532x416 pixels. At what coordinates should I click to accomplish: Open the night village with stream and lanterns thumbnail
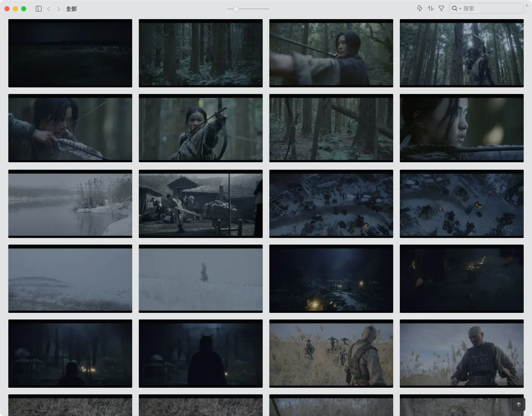(331, 279)
